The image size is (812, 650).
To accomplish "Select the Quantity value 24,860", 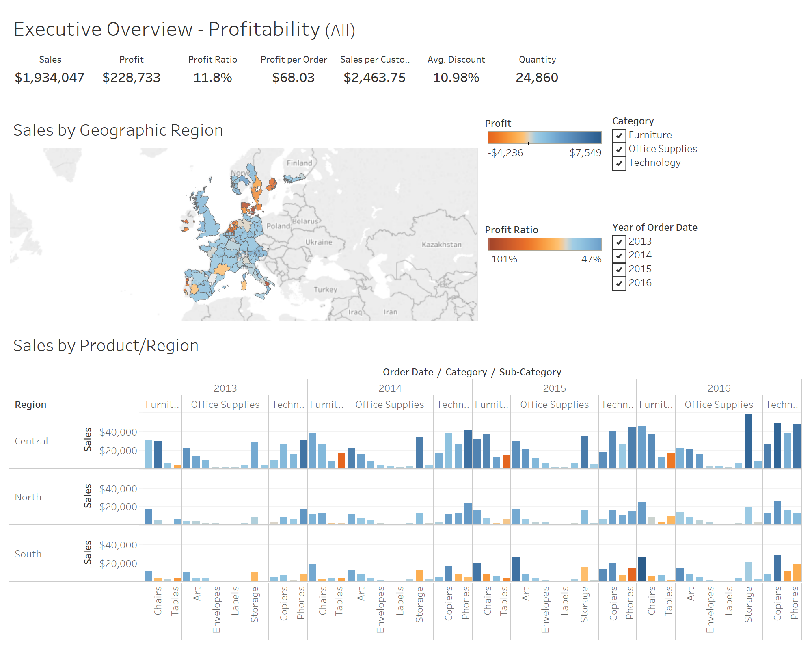I will tap(537, 78).
